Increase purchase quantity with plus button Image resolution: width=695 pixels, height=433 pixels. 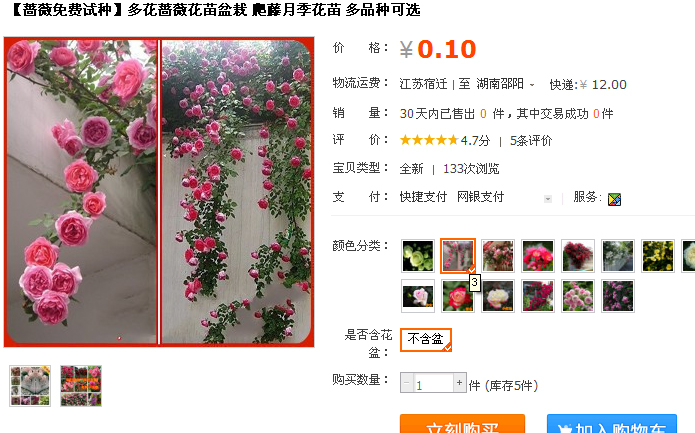point(460,382)
